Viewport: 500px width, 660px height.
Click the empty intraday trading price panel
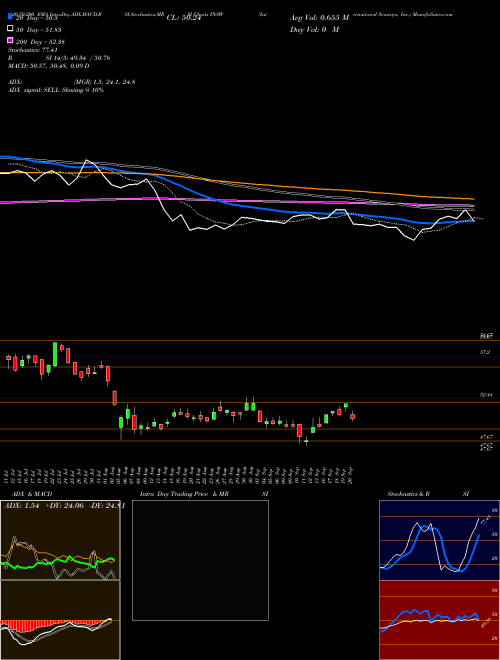(200, 560)
